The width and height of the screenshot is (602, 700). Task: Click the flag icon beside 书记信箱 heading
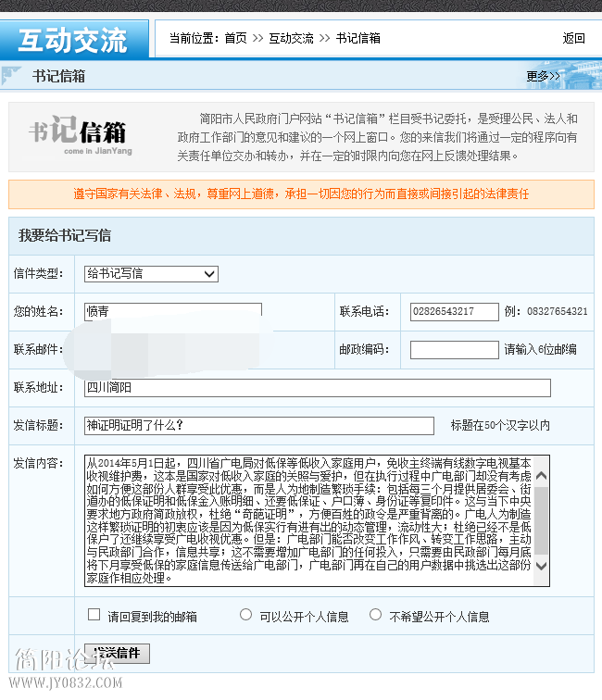point(12,75)
